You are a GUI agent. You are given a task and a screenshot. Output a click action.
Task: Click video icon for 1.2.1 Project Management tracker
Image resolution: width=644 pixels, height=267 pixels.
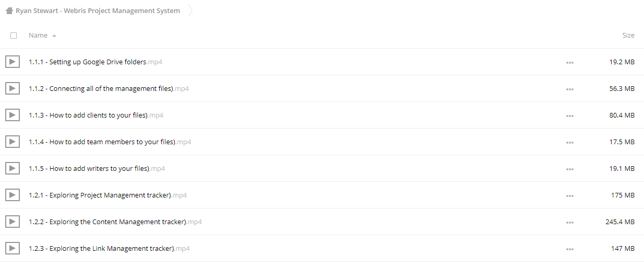point(13,195)
